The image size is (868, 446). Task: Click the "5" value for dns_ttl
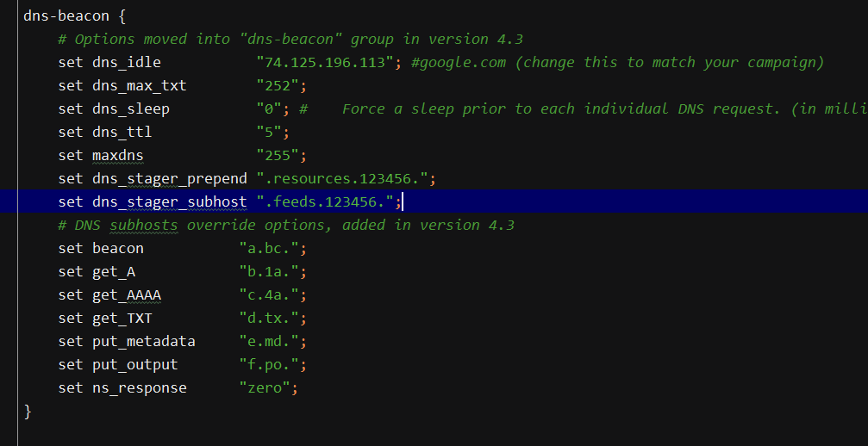coord(269,132)
